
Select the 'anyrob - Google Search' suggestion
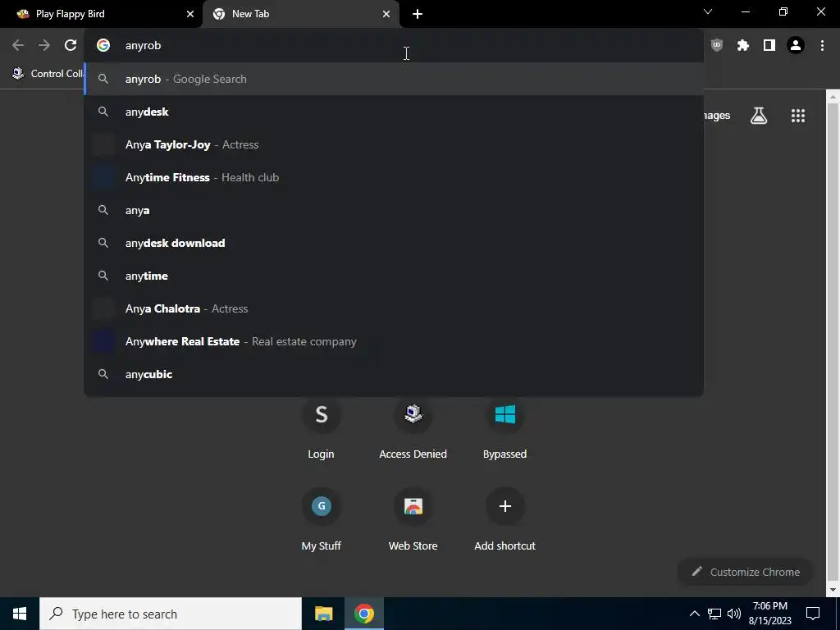click(394, 80)
